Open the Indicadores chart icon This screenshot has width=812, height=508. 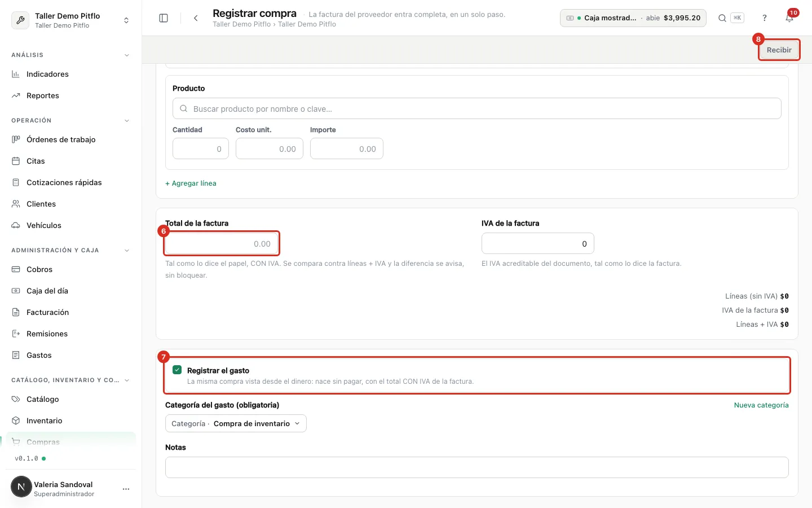click(16, 74)
